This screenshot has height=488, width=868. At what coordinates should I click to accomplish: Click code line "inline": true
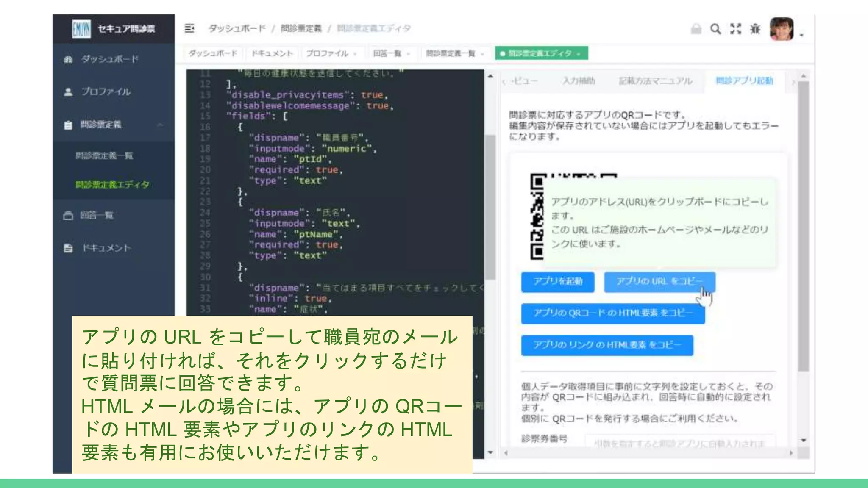point(290,299)
